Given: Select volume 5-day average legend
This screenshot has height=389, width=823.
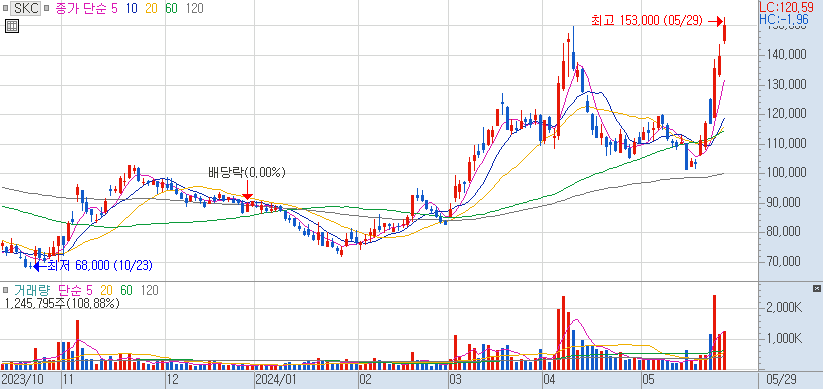Looking at the screenshot, I should [x=89, y=290].
